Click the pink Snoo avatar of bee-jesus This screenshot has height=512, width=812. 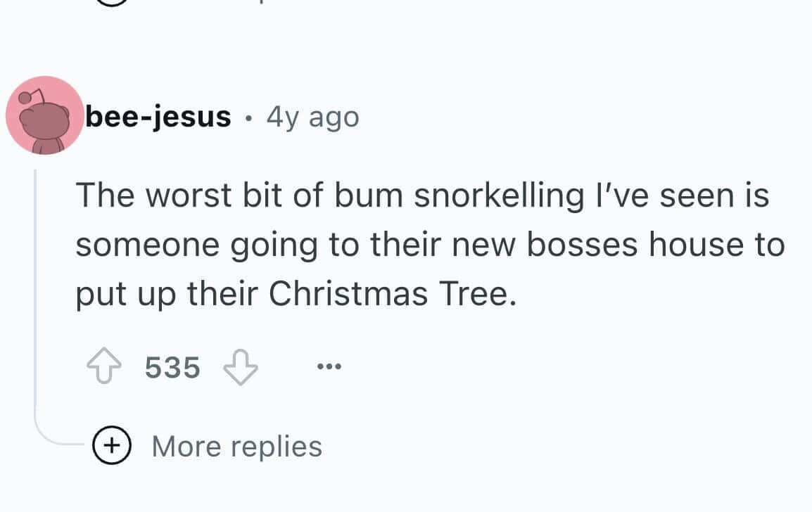click(44, 115)
